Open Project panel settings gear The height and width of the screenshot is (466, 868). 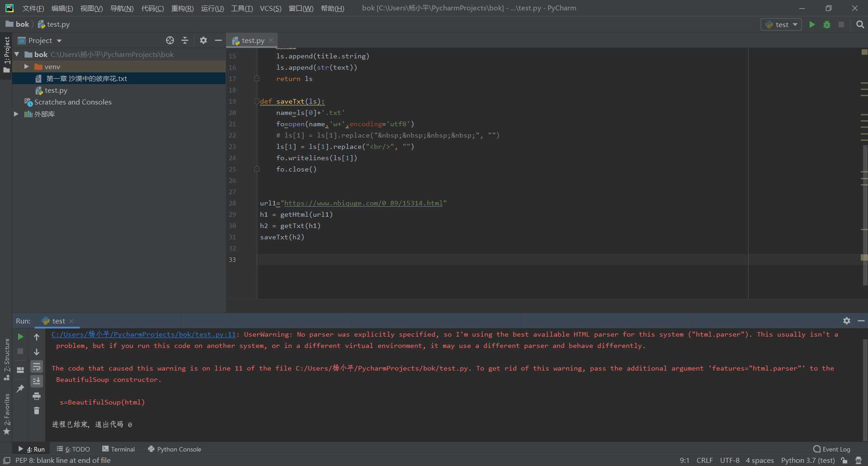[x=203, y=40]
